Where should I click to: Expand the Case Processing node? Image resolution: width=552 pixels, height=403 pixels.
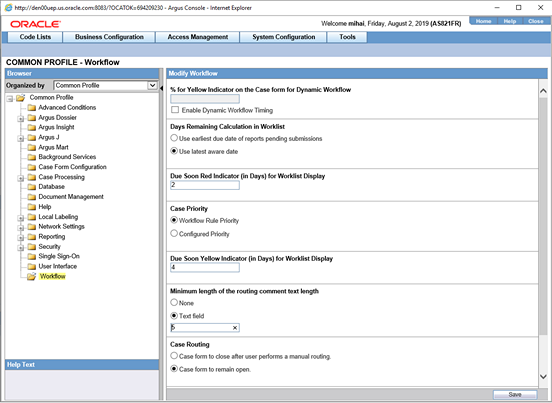click(x=21, y=178)
